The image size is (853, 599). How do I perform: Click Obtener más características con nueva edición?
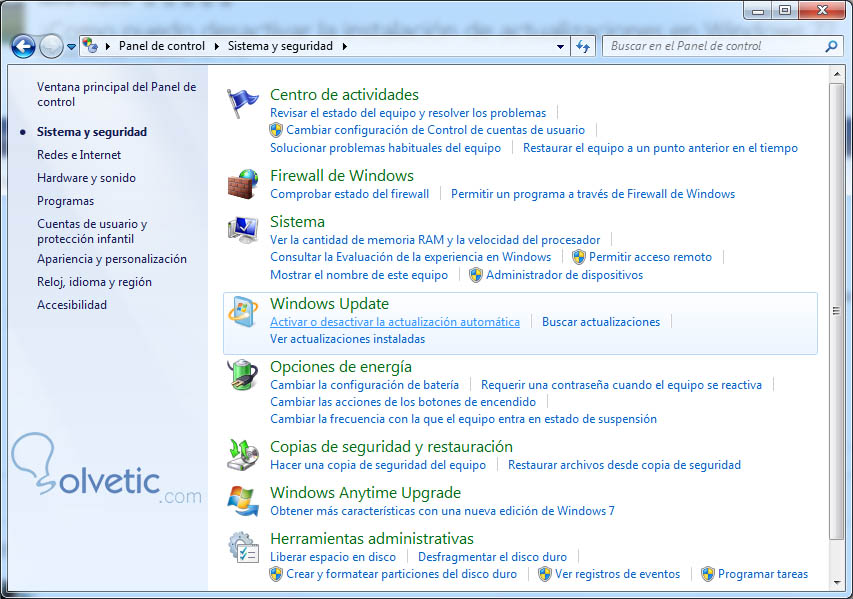442,511
